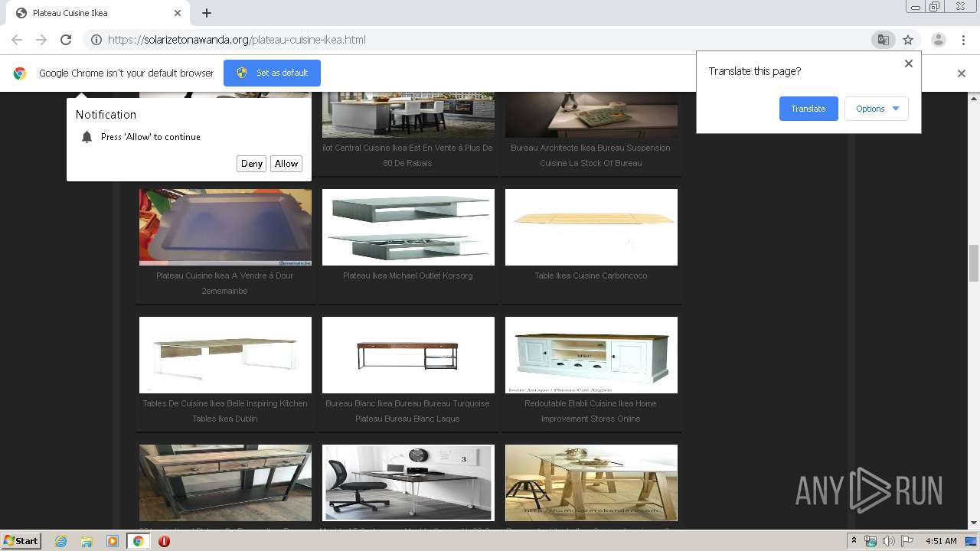Bookmark this page with the star

click(x=908, y=40)
